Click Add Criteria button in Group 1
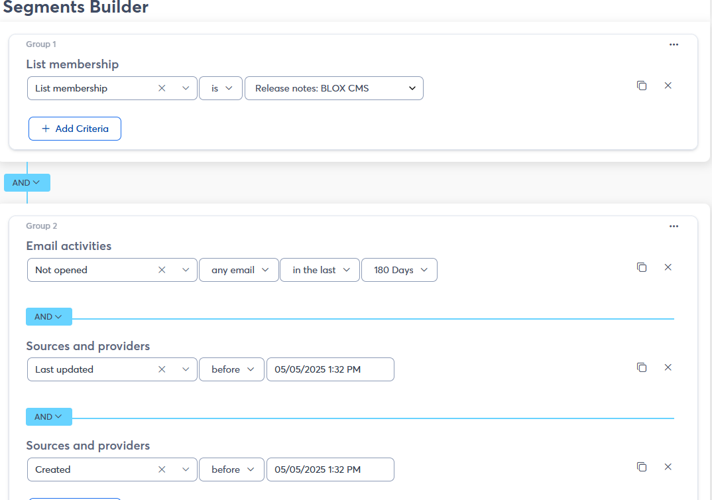The height and width of the screenshot is (500, 712). 75,129
